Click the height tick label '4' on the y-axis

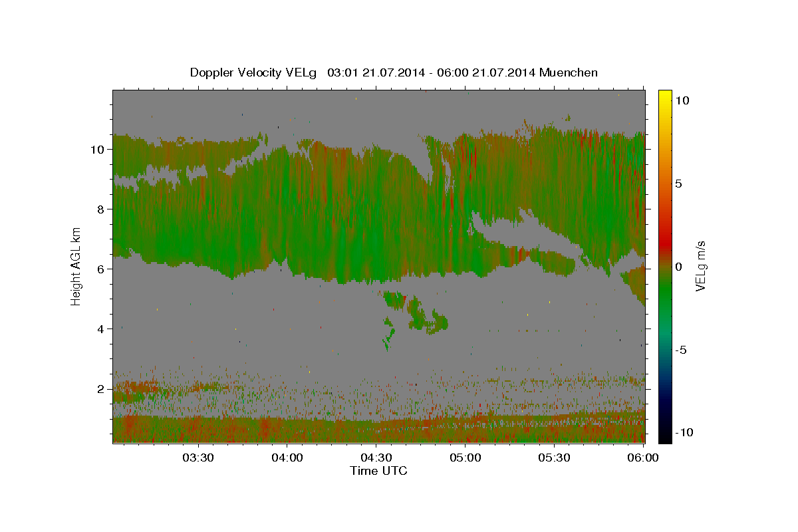click(102, 329)
